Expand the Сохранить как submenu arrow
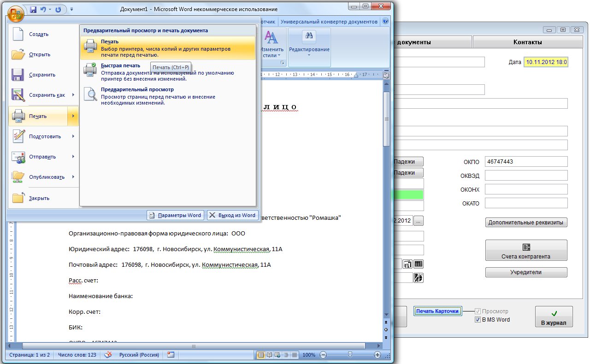This screenshot has height=364, width=590. click(73, 95)
